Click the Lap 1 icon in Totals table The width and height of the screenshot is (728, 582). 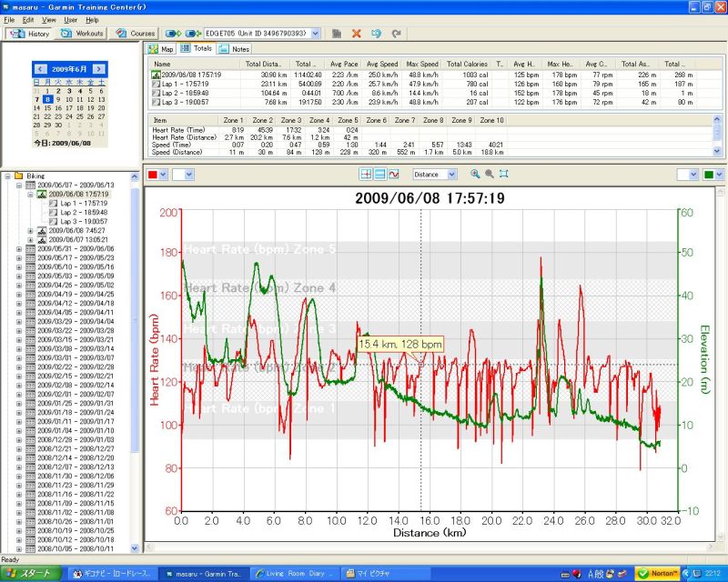[156, 84]
